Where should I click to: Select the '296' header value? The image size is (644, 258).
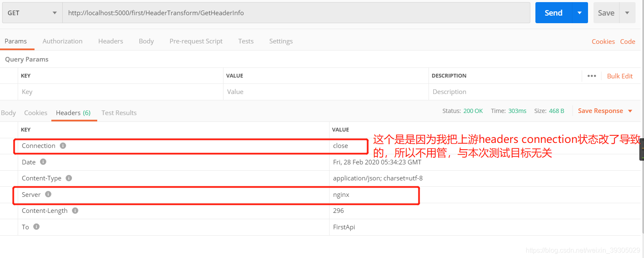tap(338, 210)
